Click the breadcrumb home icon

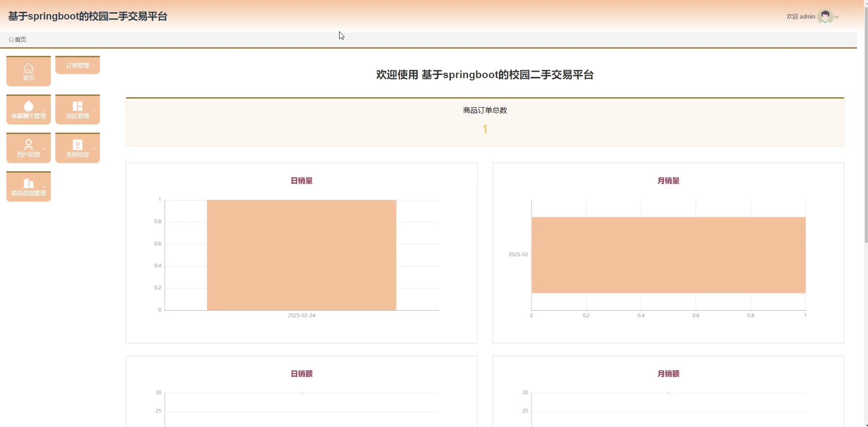click(11, 40)
